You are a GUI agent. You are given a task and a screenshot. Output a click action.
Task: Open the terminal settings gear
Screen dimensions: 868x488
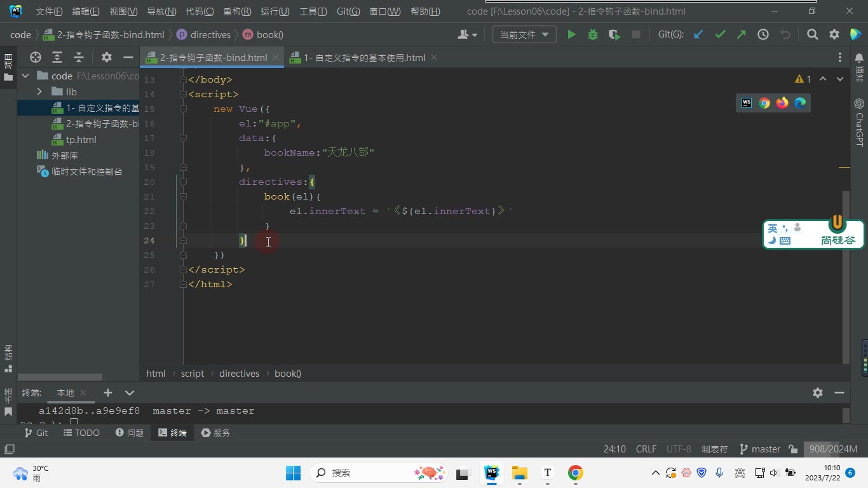pyautogui.click(x=818, y=393)
